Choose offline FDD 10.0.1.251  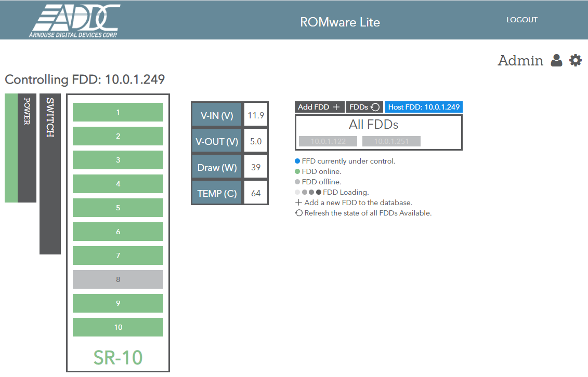tap(391, 141)
